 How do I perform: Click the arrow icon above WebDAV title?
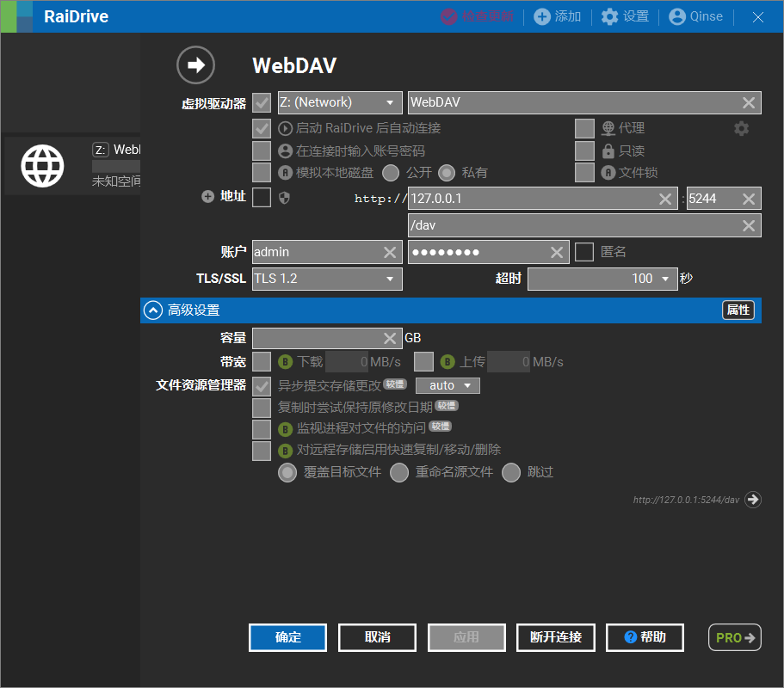click(x=195, y=64)
